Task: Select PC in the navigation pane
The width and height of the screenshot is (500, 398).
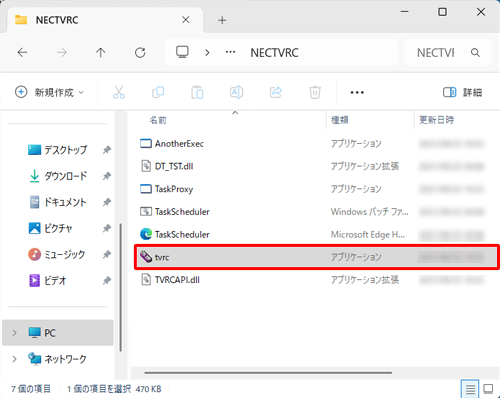Action: (58, 333)
